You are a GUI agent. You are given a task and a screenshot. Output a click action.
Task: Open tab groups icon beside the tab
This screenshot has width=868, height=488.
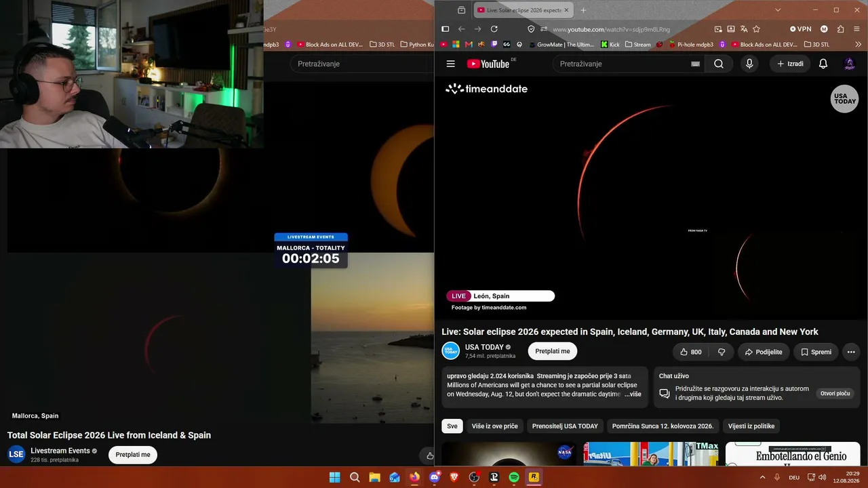click(x=461, y=10)
